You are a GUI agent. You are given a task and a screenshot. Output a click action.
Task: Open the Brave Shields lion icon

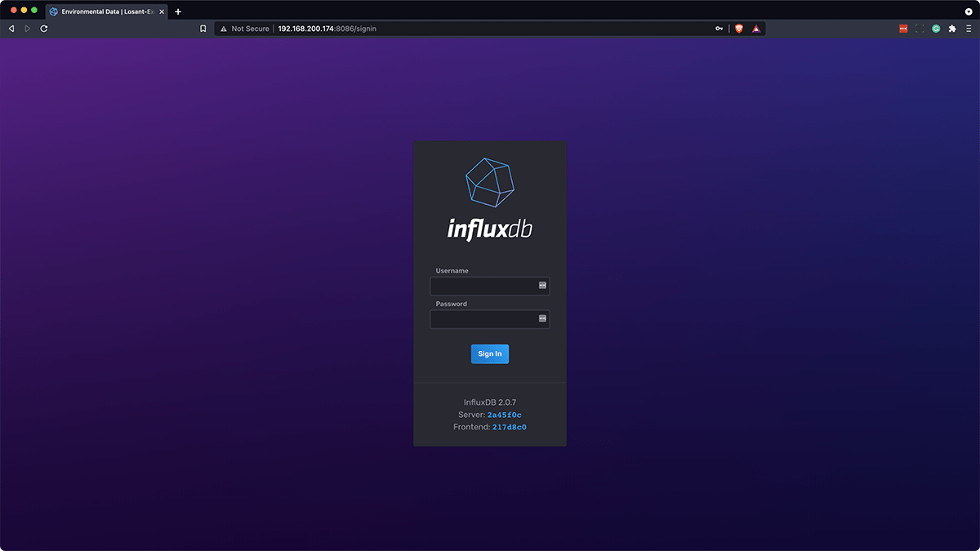tap(739, 29)
